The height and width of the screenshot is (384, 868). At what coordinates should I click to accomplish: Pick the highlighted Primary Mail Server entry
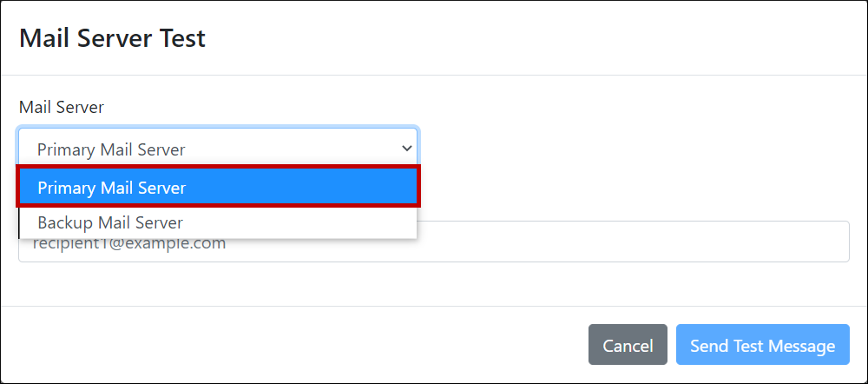(x=217, y=187)
